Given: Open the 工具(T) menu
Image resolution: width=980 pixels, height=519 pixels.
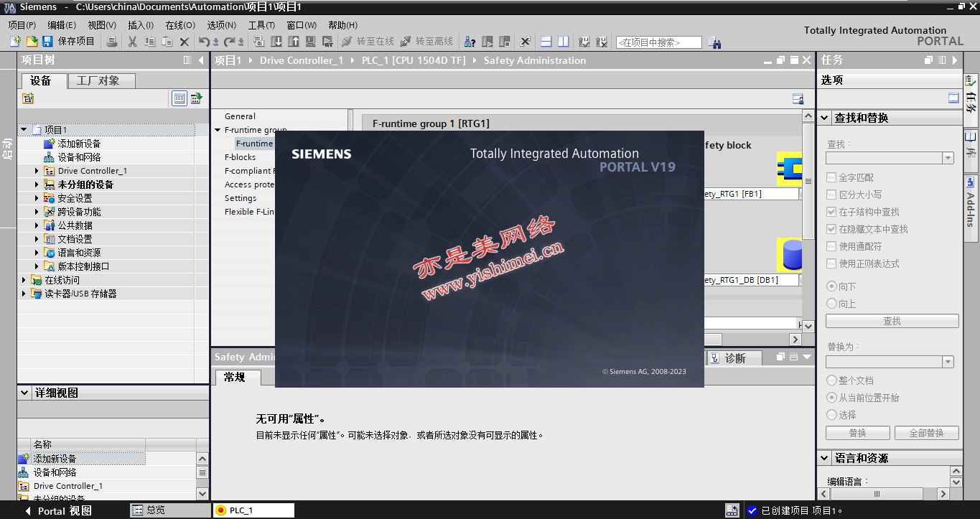Looking at the screenshot, I should point(261,25).
